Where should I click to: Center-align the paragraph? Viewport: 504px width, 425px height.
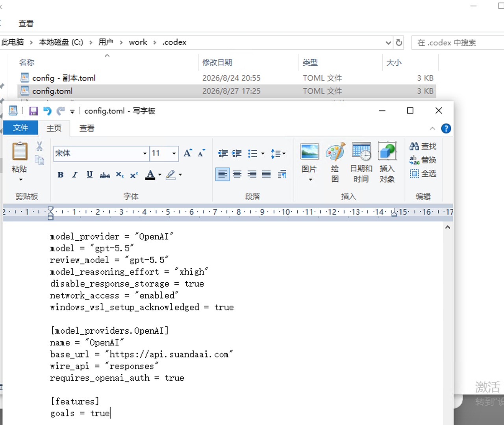[237, 174]
